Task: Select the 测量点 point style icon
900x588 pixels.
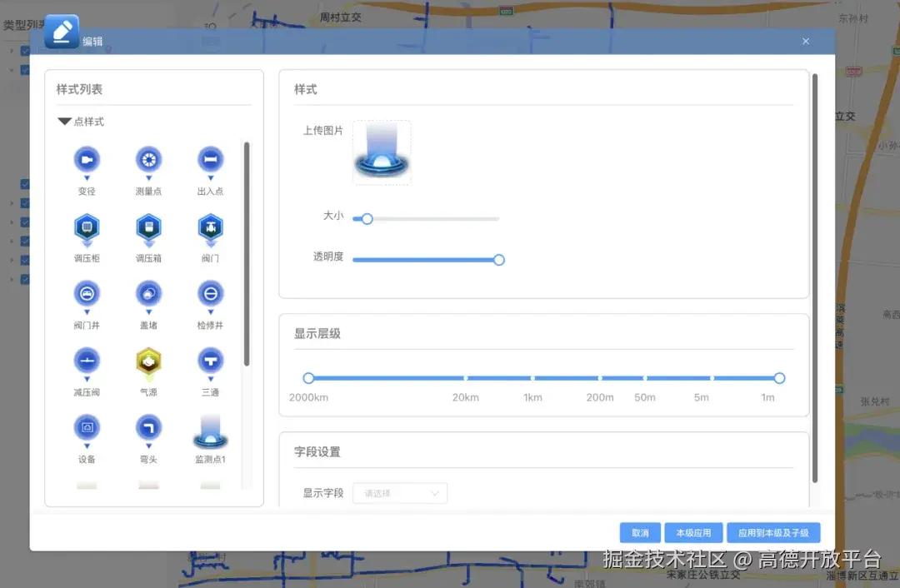Action: [148, 162]
